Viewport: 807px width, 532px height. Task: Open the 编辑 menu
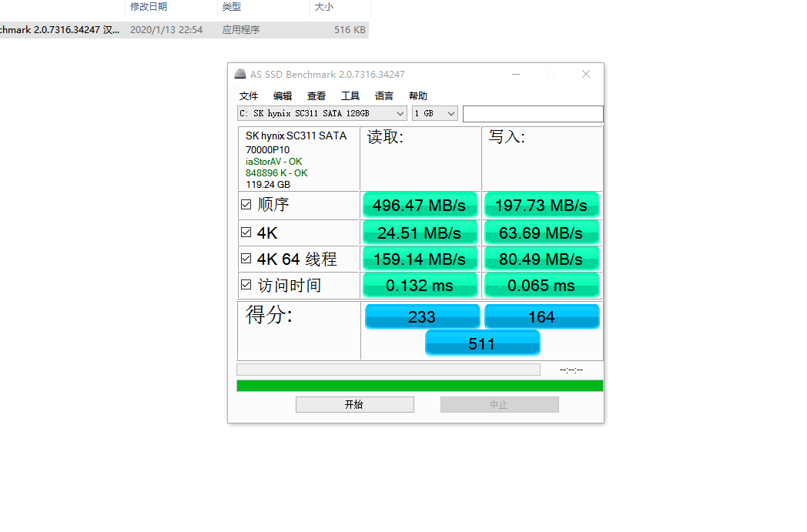click(x=283, y=95)
